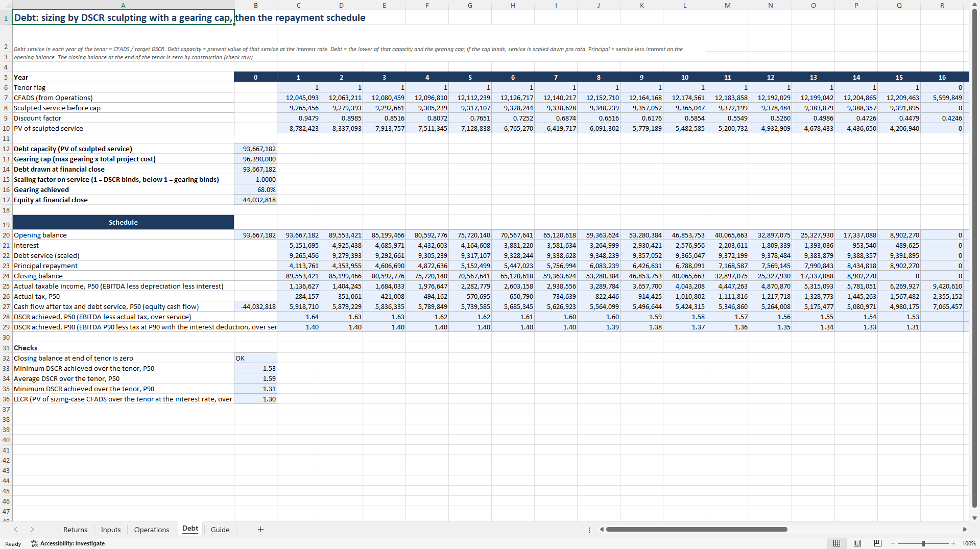
Task: Click Average DSCR value 1.59
Action: coord(255,378)
